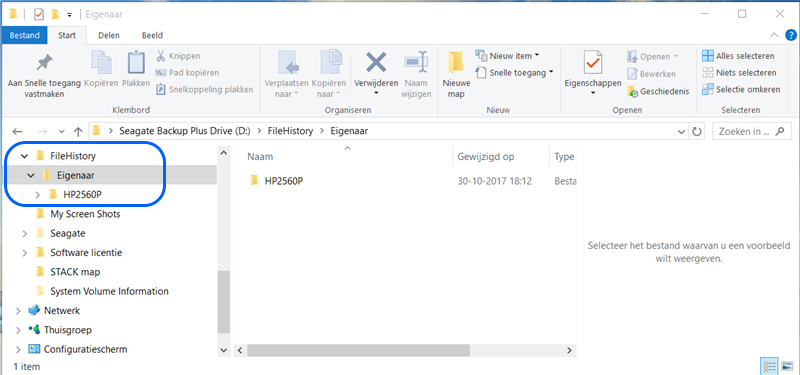
Task: Select Configuratiescherm in navigation pane
Action: point(85,349)
